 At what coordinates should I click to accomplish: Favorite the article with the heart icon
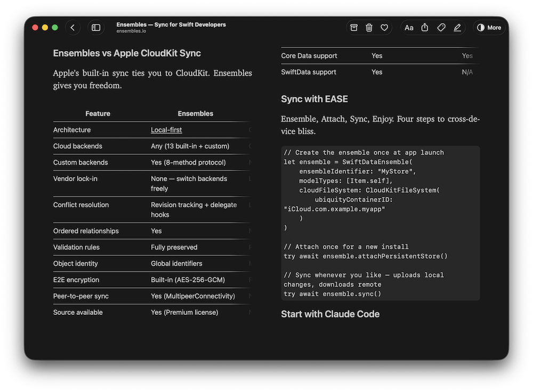pos(384,28)
